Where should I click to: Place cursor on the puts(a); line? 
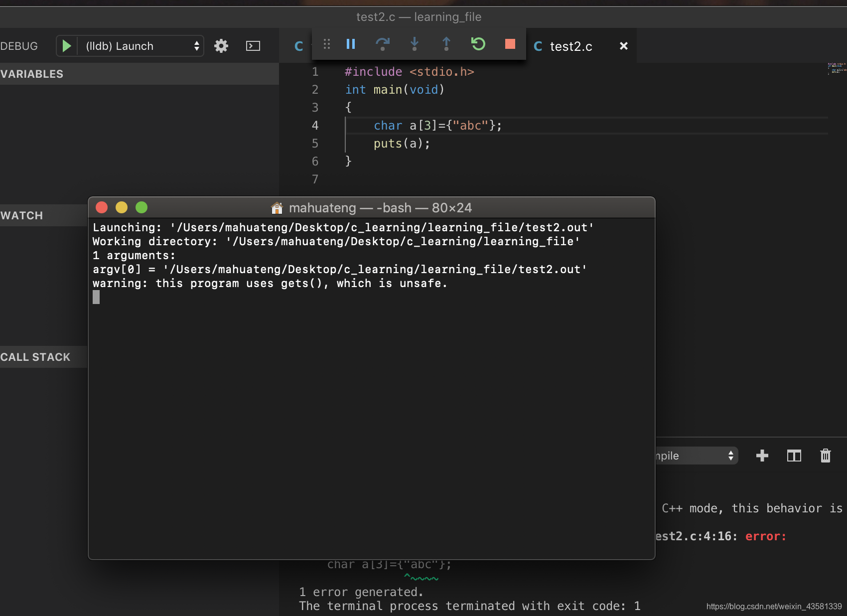pyautogui.click(x=402, y=144)
